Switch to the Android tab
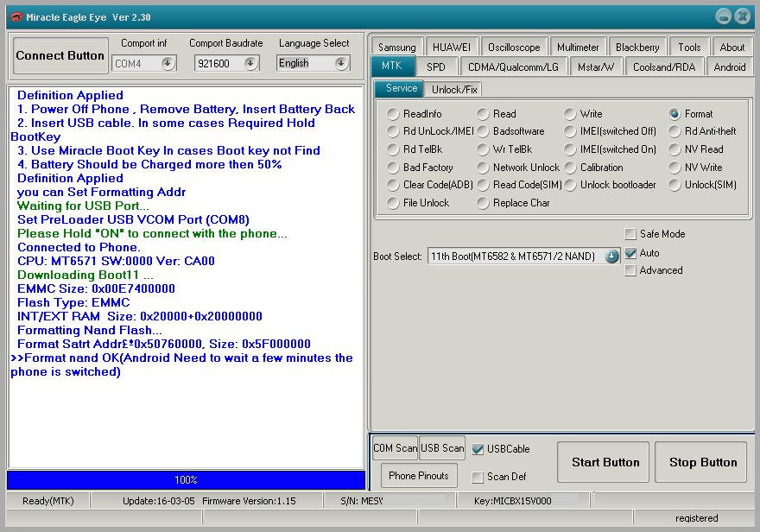Image resolution: width=760 pixels, height=532 pixels. pyautogui.click(x=730, y=66)
